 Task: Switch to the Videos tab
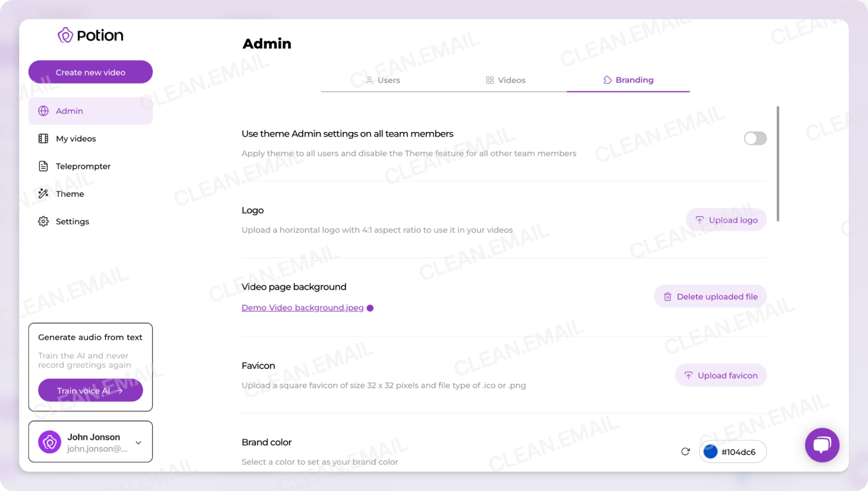tap(506, 80)
